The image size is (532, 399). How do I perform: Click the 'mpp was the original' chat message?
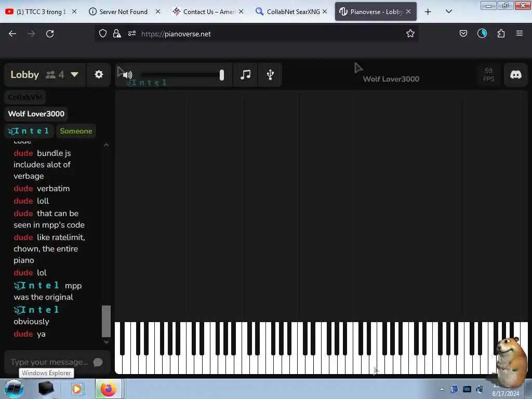coord(47,291)
